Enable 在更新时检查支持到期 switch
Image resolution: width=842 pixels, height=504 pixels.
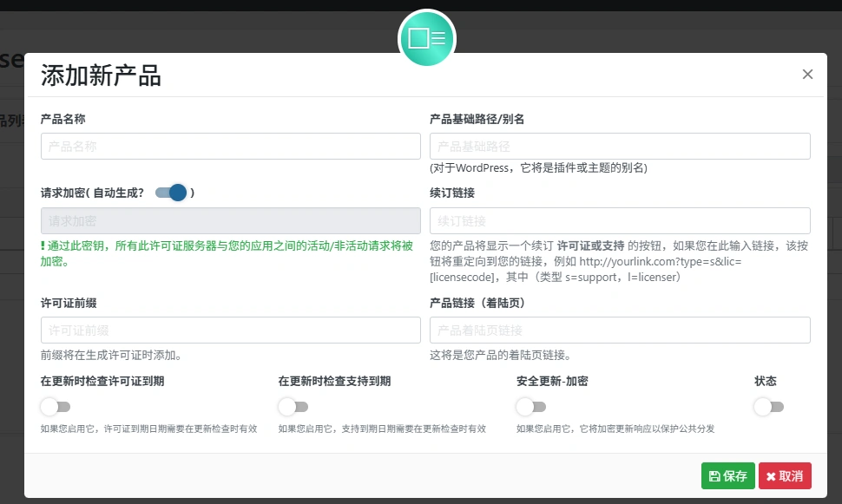293,407
